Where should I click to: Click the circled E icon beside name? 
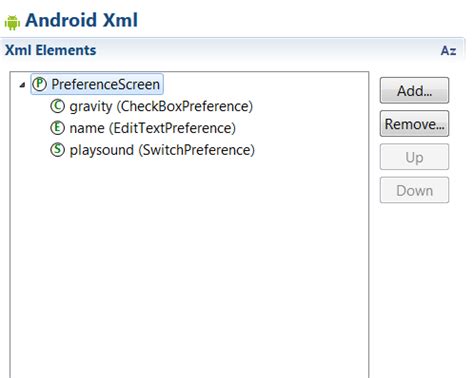point(57,128)
